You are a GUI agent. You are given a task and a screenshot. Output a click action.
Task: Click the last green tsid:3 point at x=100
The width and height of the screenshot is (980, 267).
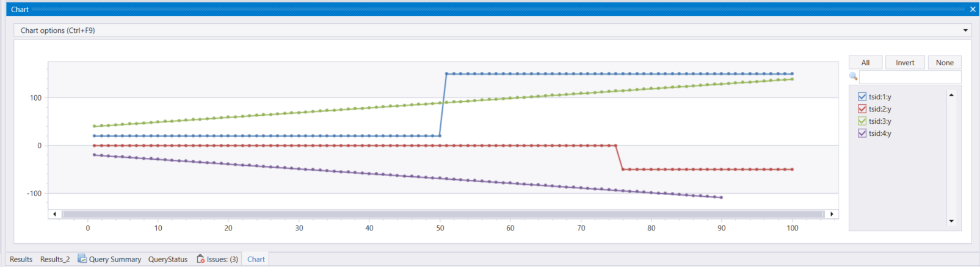(793, 79)
